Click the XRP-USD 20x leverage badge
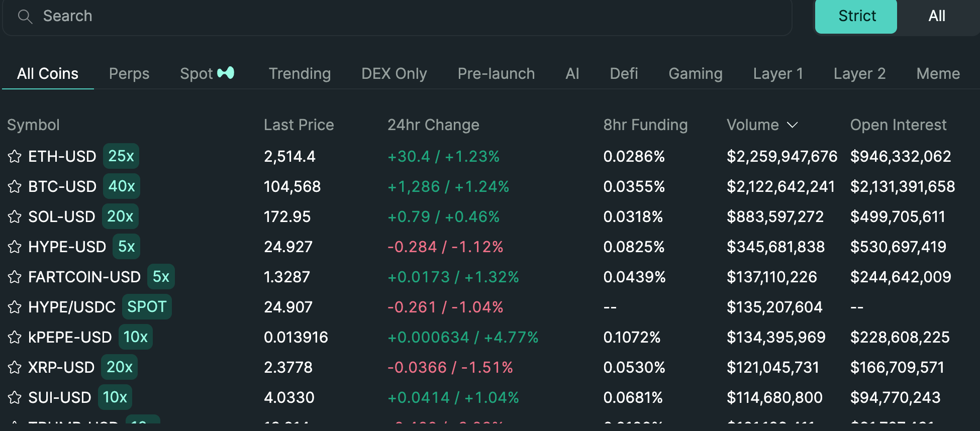The height and width of the screenshot is (431, 980). [x=119, y=367]
